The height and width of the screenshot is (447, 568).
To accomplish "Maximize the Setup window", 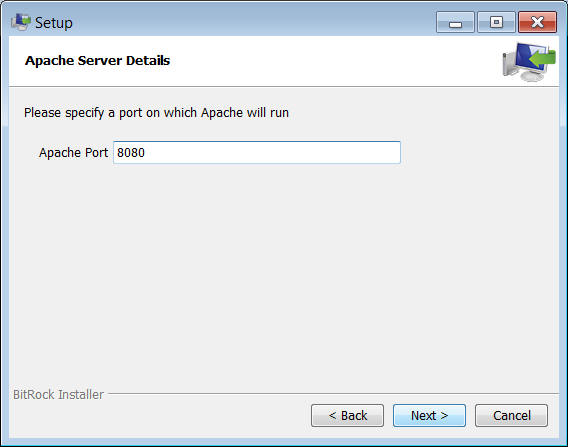I will [496, 22].
